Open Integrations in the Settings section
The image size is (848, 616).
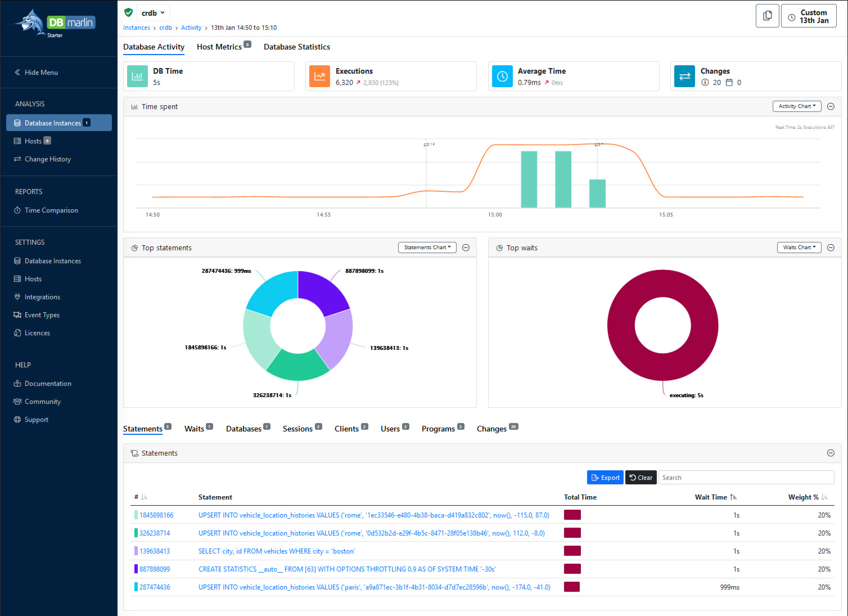click(x=42, y=296)
